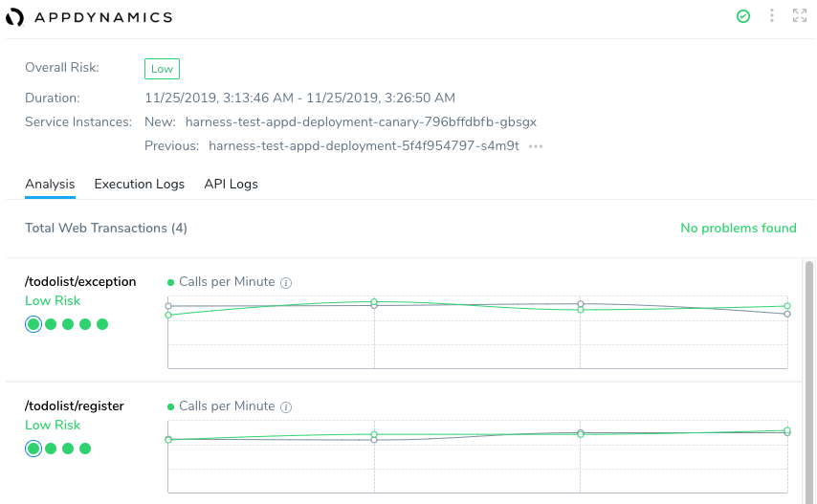Select fourth metric dot under /todolist/register
Screen dimensions: 817x504
[x=85, y=449]
